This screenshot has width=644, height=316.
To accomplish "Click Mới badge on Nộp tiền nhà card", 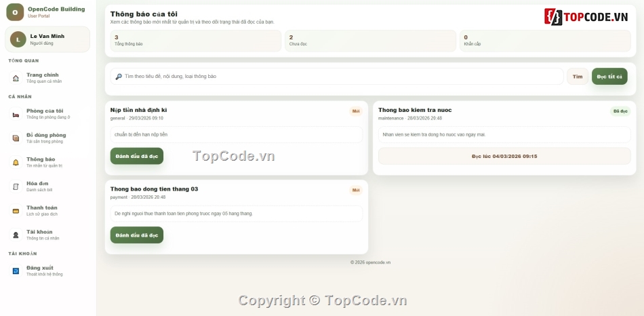I will 356,111.
